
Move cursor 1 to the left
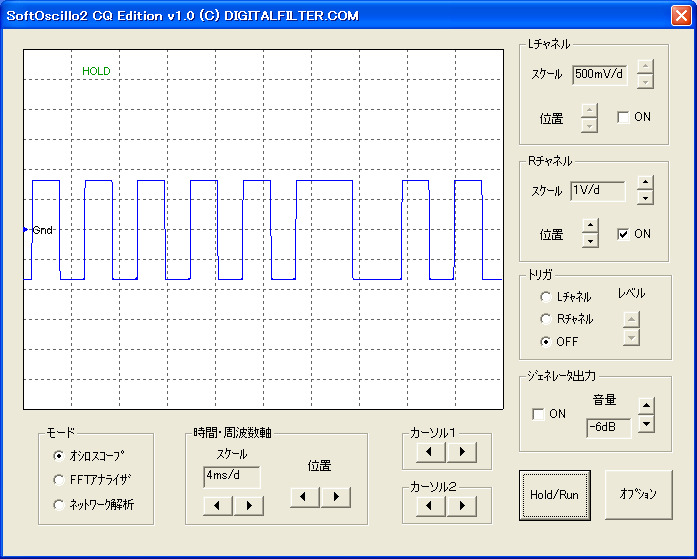click(431, 452)
